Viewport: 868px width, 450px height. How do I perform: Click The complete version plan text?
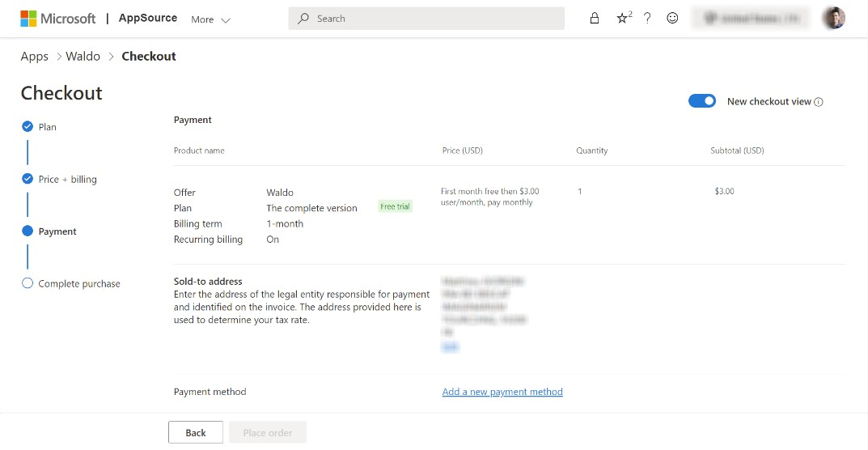(311, 208)
